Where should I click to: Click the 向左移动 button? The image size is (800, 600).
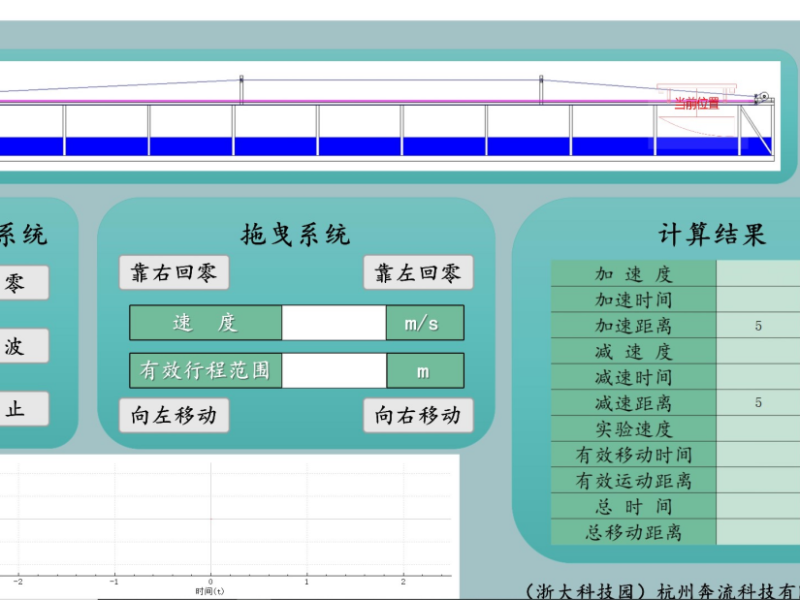coord(174,415)
